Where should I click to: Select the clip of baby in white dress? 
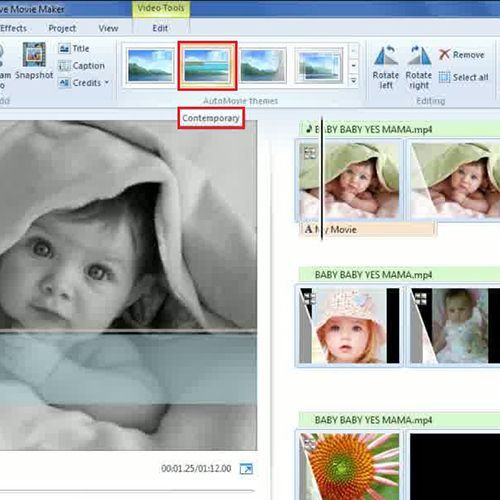(454, 326)
